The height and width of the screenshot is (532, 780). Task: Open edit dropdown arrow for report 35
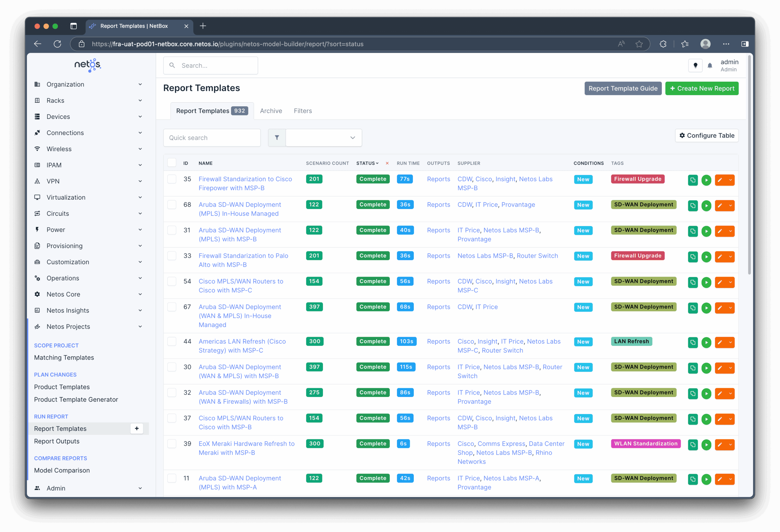tap(730, 180)
